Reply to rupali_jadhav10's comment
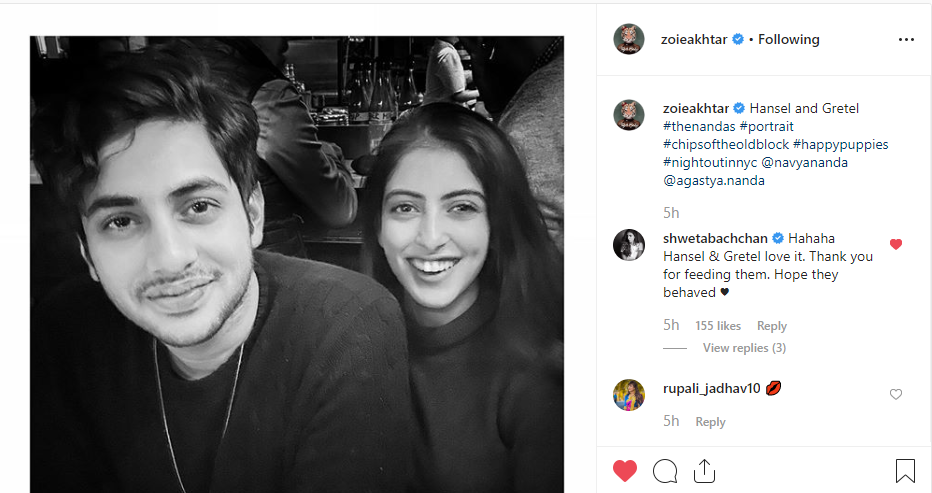Viewport: 932px width, 493px height. click(x=710, y=422)
